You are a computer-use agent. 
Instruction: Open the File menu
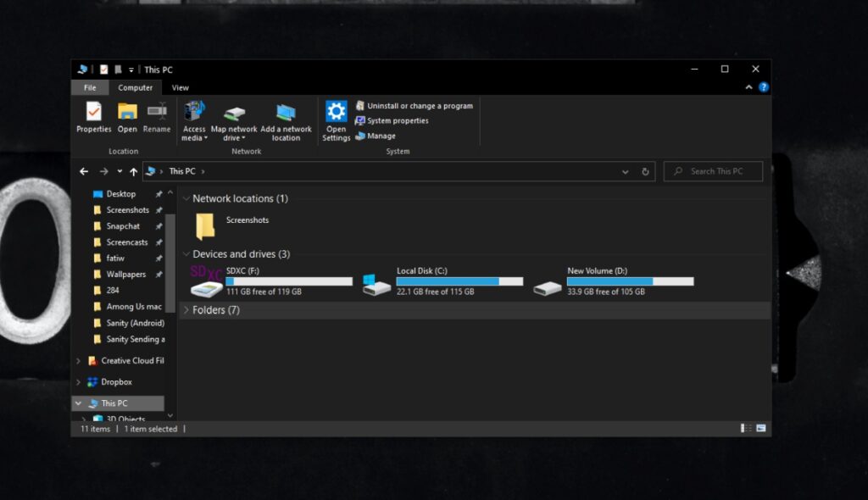click(89, 87)
